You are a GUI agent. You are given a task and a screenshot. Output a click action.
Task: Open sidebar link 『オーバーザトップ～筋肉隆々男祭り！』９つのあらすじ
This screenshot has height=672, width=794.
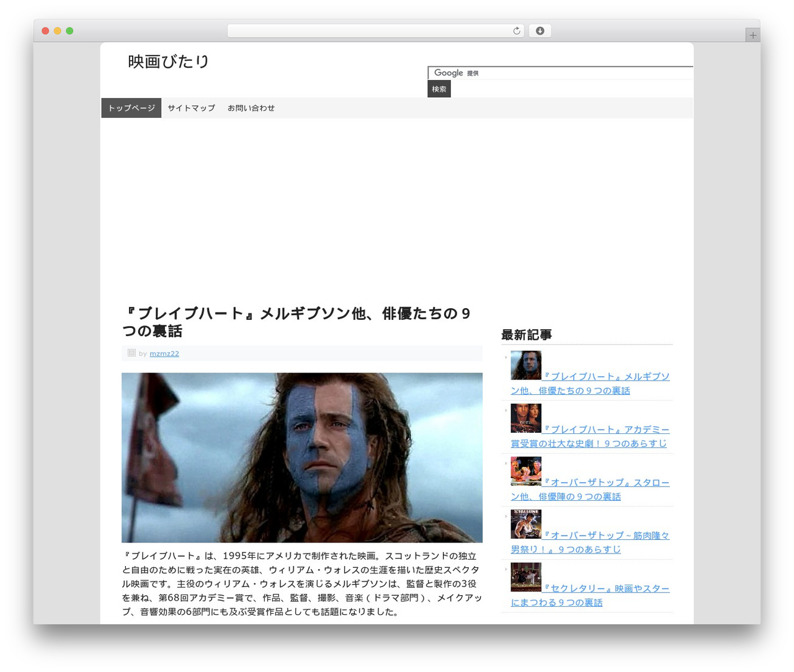click(x=590, y=542)
